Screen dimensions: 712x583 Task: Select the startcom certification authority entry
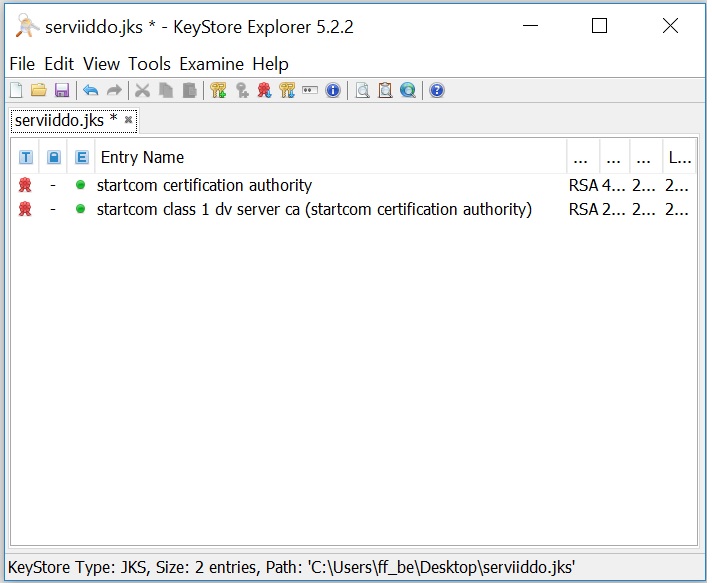pyautogui.click(x=204, y=185)
